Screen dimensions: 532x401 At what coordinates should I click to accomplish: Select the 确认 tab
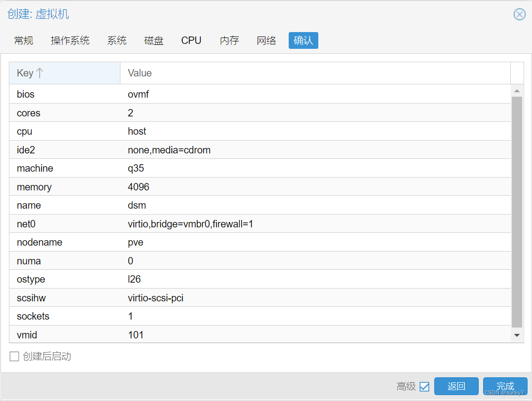304,40
